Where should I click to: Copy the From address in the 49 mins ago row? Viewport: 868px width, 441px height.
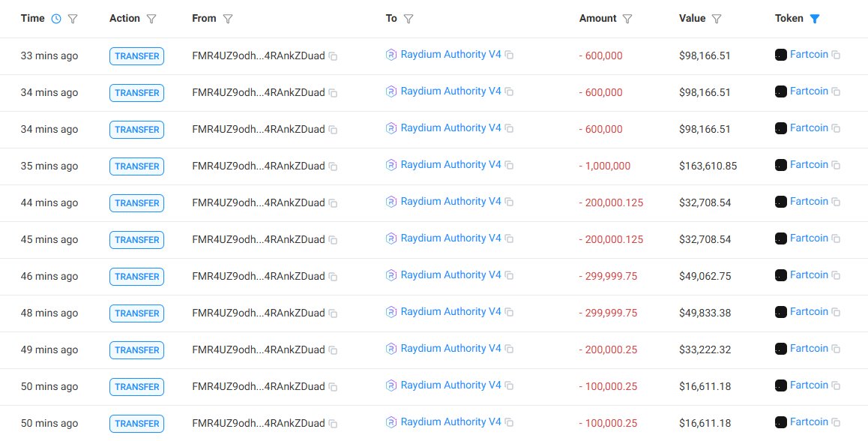point(333,350)
